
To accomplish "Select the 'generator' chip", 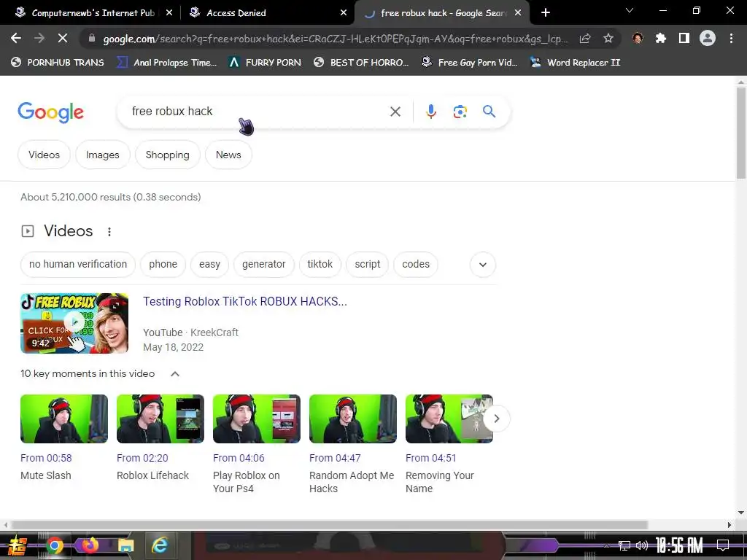I will 263,264.
